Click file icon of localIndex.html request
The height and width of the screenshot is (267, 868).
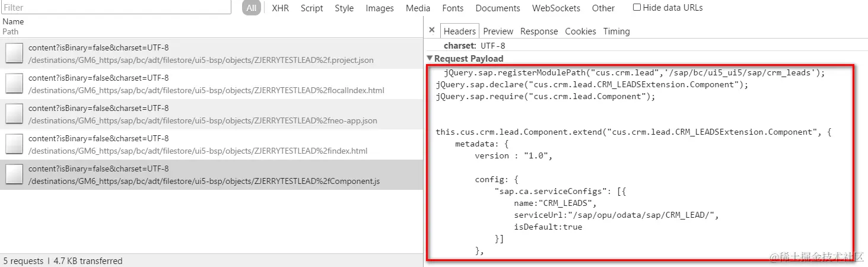[14, 84]
